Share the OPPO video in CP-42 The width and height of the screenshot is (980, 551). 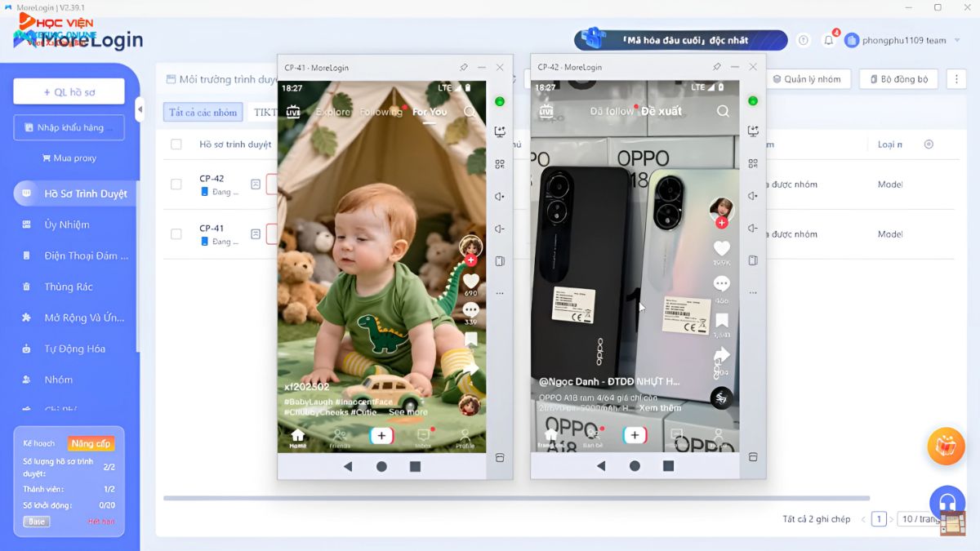[722, 355]
